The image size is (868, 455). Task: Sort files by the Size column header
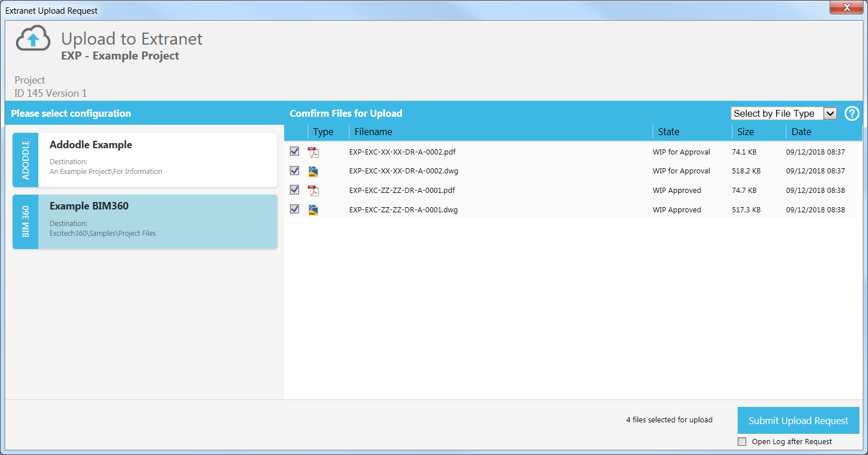pyautogui.click(x=745, y=132)
